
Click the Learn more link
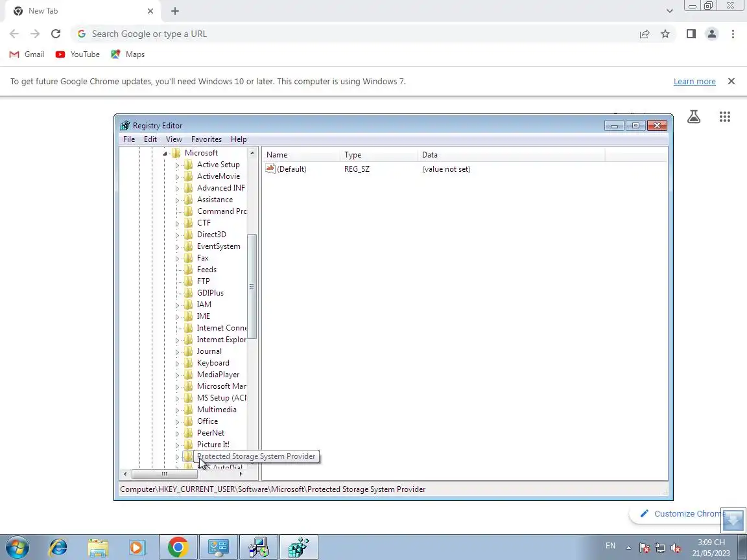[694, 82]
